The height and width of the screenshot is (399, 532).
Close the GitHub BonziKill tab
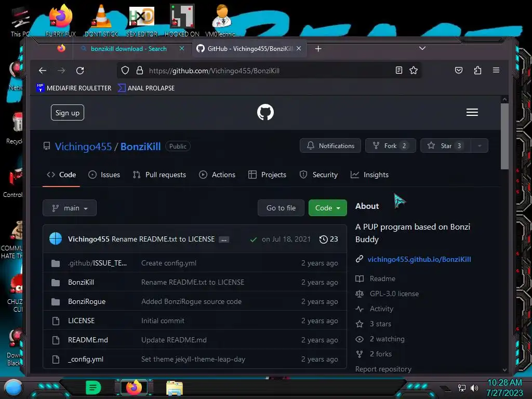[299, 48]
